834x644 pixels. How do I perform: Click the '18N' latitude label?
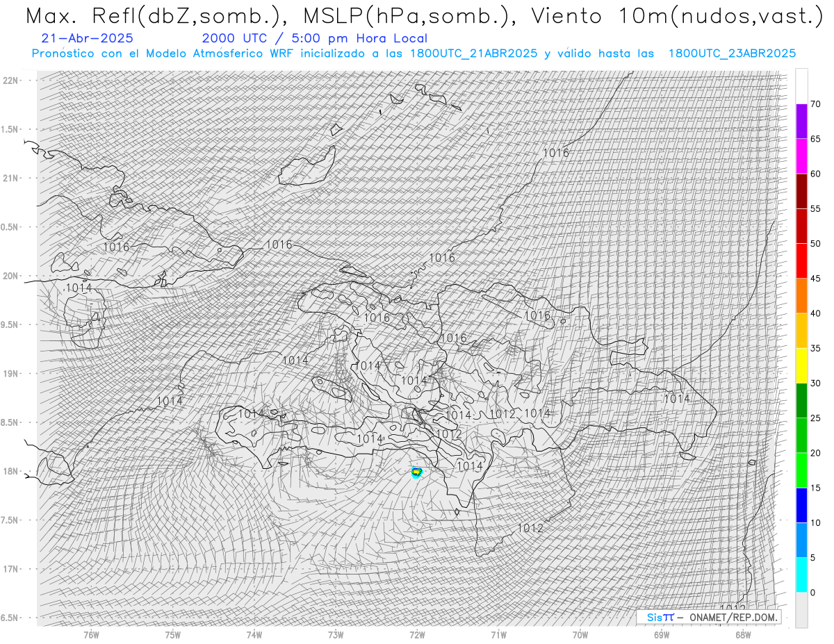pyautogui.click(x=11, y=471)
